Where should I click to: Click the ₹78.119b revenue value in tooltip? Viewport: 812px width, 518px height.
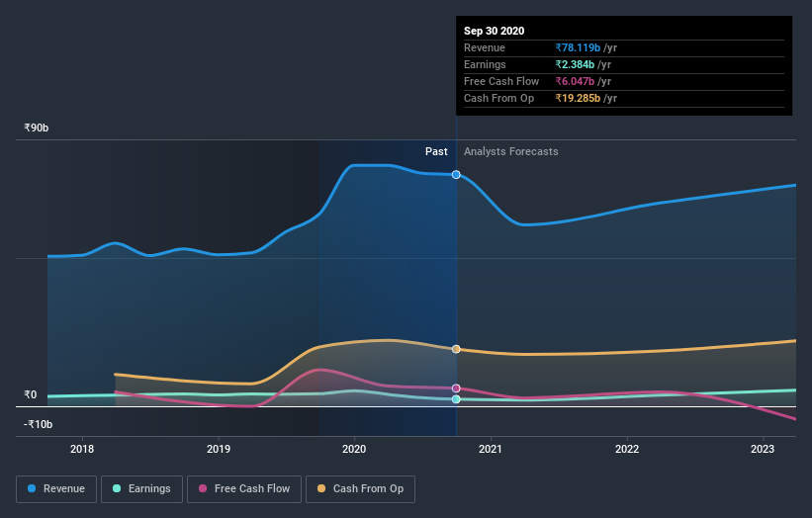click(x=578, y=47)
